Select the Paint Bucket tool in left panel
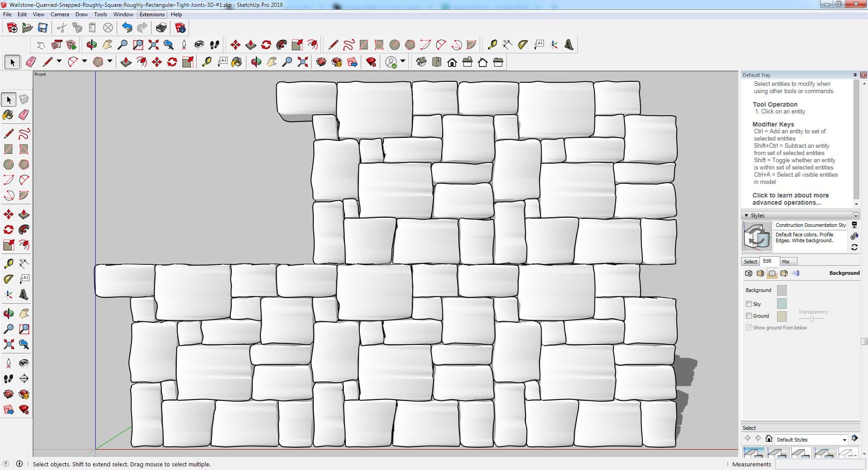The width and height of the screenshot is (868, 470). coord(8,115)
